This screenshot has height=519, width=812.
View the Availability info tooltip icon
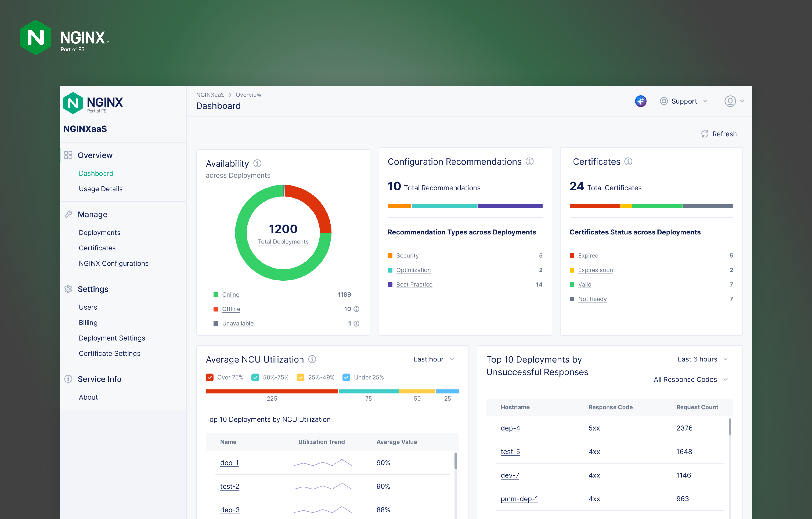coord(257,163)
